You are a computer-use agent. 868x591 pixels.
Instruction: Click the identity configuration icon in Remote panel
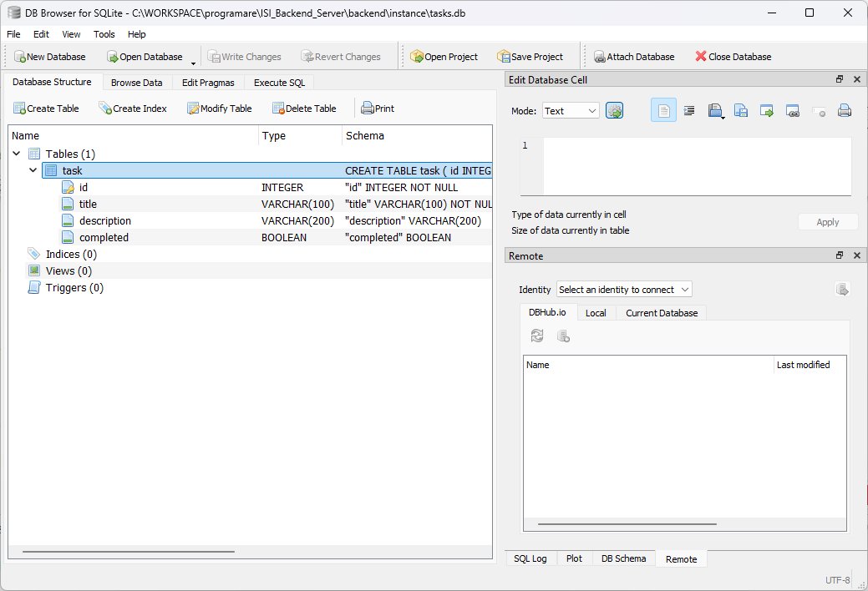(x=842, y=289)
